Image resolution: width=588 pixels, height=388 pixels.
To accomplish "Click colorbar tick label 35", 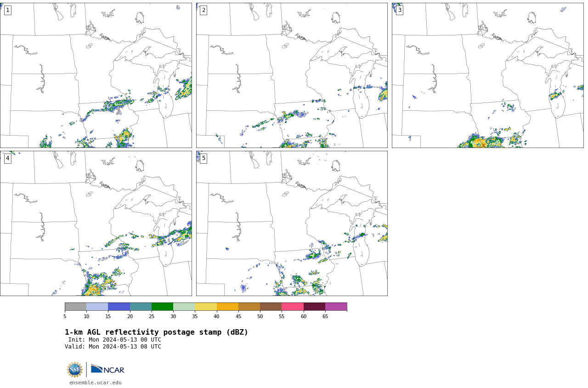I will point(195,316).
